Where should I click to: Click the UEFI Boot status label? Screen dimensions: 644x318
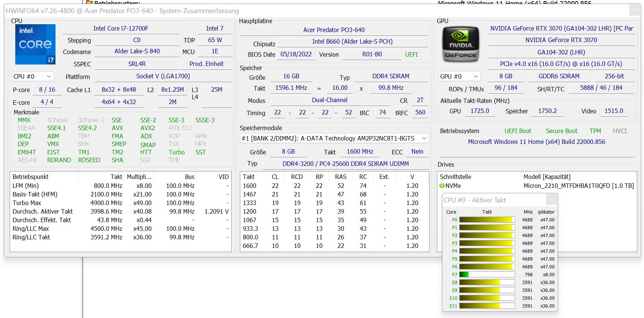point(518,131)
